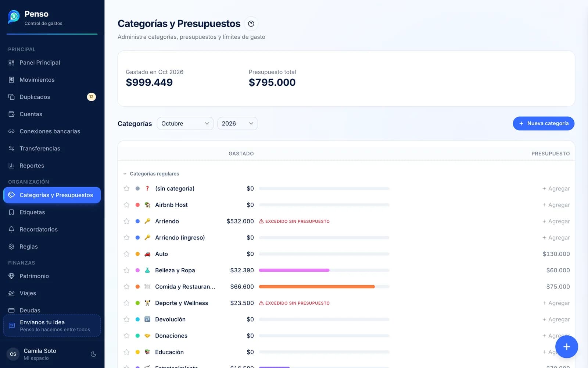Click the Viajes plane icon

11,293
